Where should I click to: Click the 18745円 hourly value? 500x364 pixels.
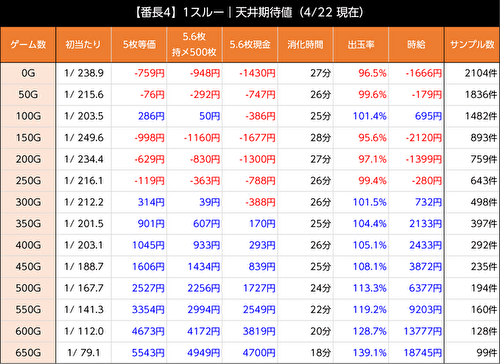(x=423, y=353)
